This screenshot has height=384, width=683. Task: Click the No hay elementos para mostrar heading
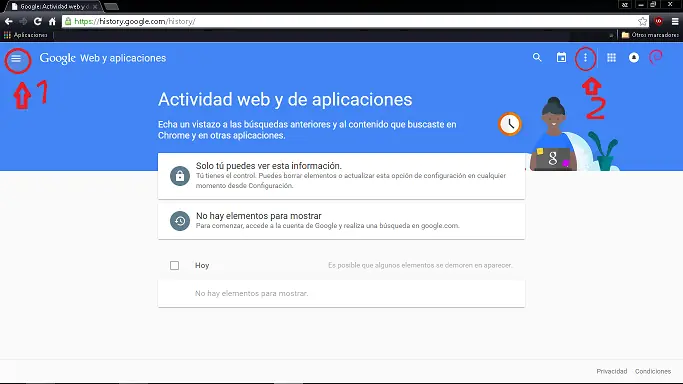coord(259,216)
